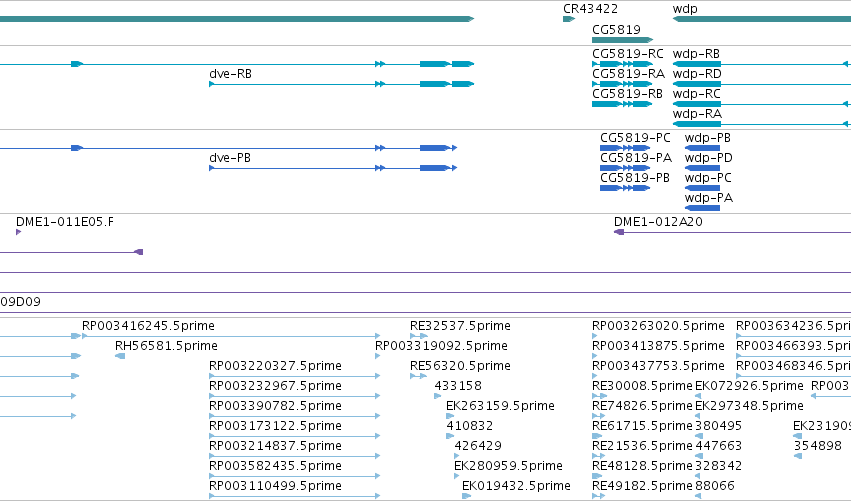Select EST RE21536.5prime

[642, 446]
